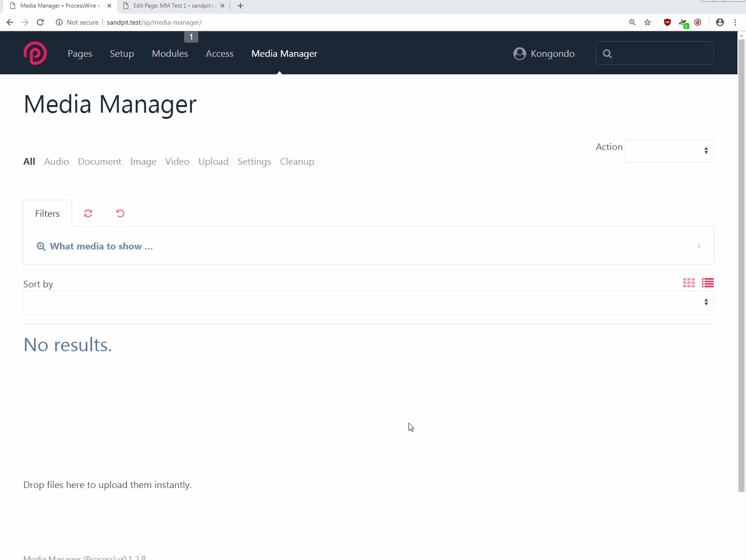Open the Chrome profile account icon
This screenshot has height=560, width=746.
[x=720, y=22]
